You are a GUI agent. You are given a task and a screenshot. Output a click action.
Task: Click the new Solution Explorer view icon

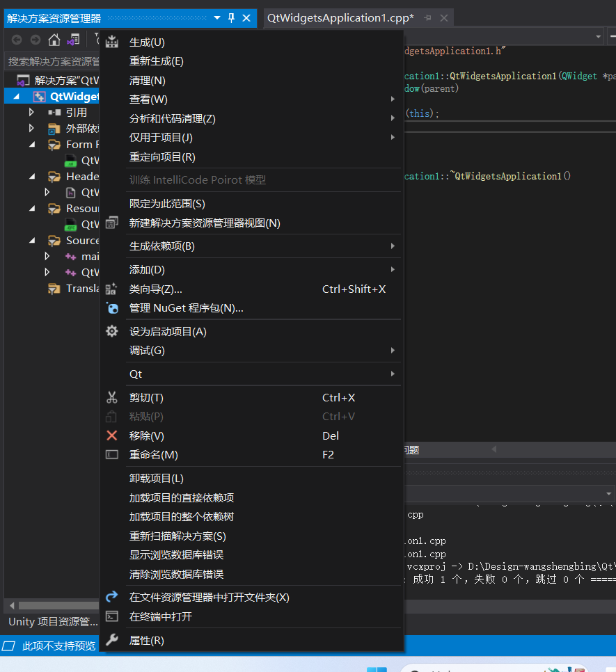(112, 223)
